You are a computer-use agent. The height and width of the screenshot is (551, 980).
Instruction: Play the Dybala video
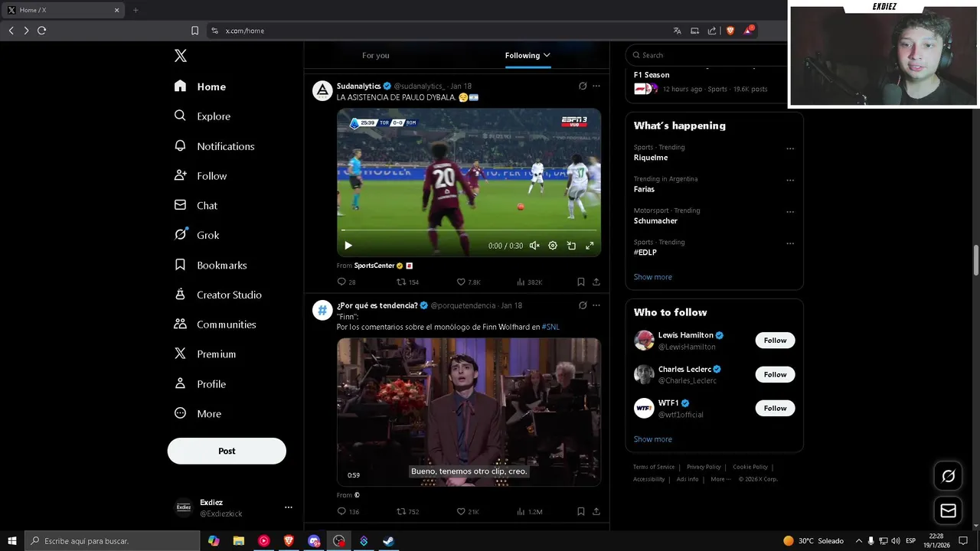coord(348,246)
